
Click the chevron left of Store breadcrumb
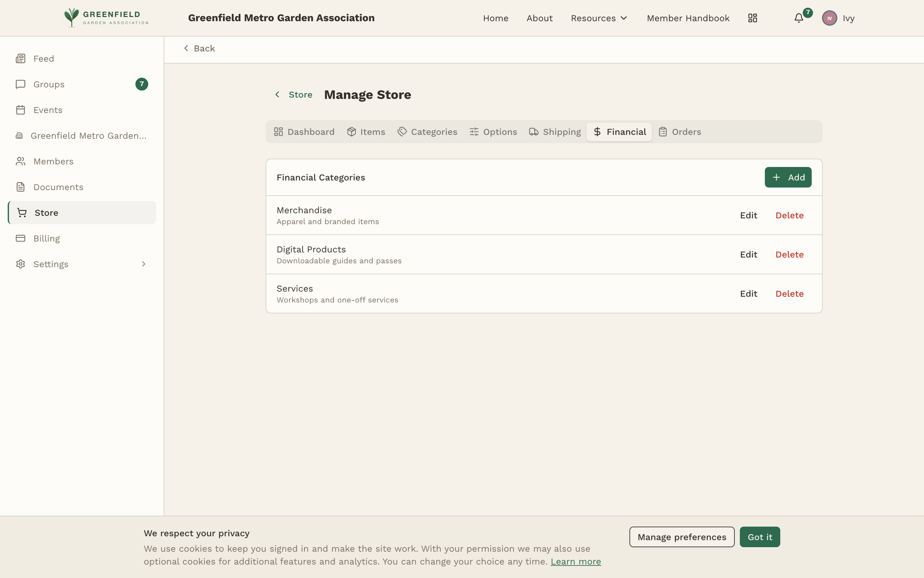(278, 94)
